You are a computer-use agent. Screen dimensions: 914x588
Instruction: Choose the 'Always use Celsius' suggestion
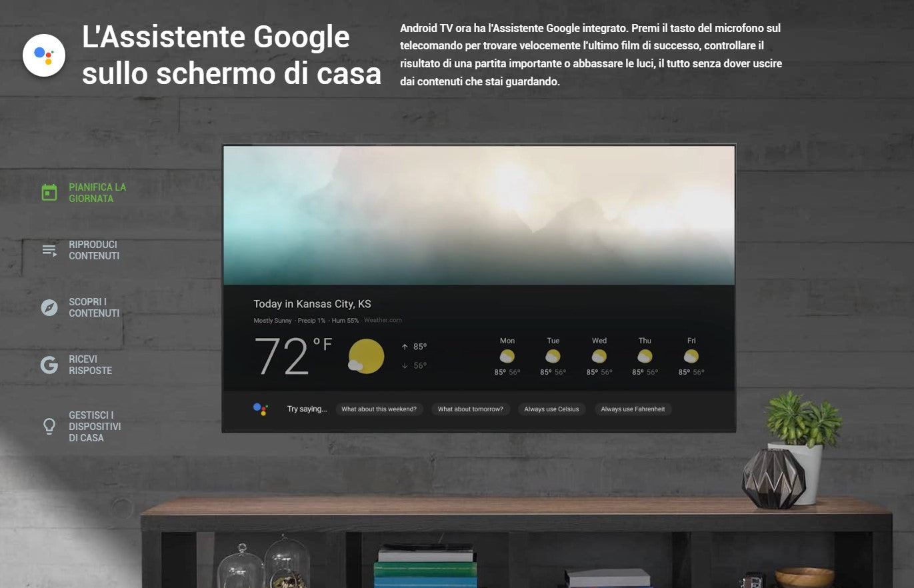click(551, 409)
